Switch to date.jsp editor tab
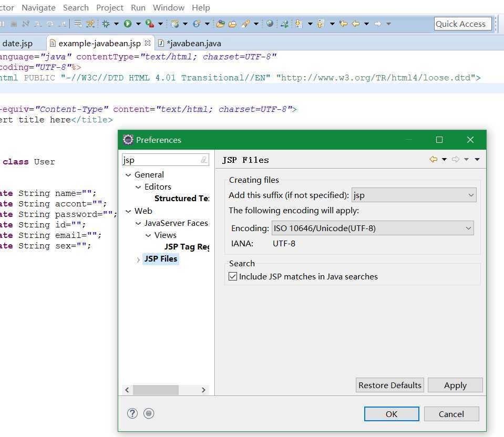The width and height of the screenshot is (504, 437). [17, 44]
